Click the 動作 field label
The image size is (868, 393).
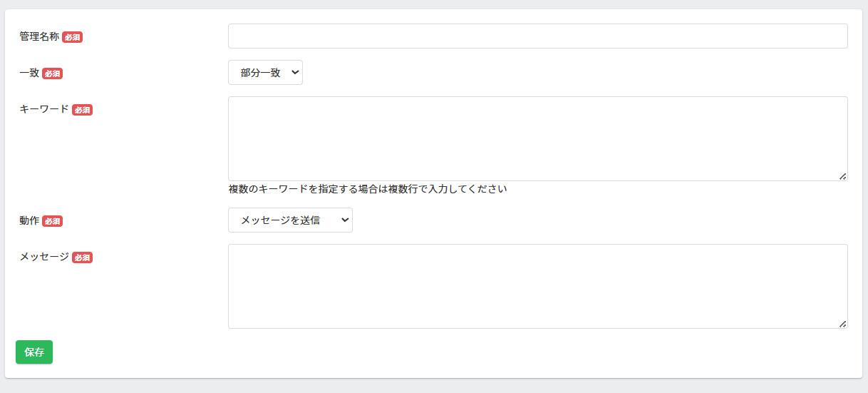pyautogui.click(x=29, y=220)
